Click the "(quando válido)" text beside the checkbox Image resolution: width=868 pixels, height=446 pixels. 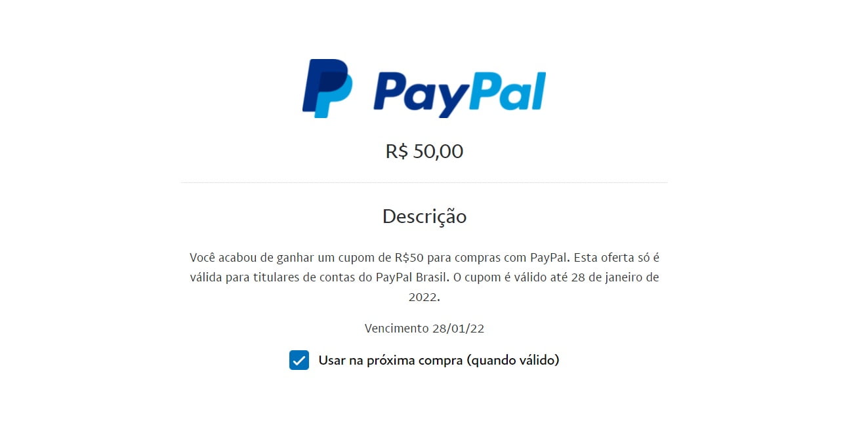513,360
